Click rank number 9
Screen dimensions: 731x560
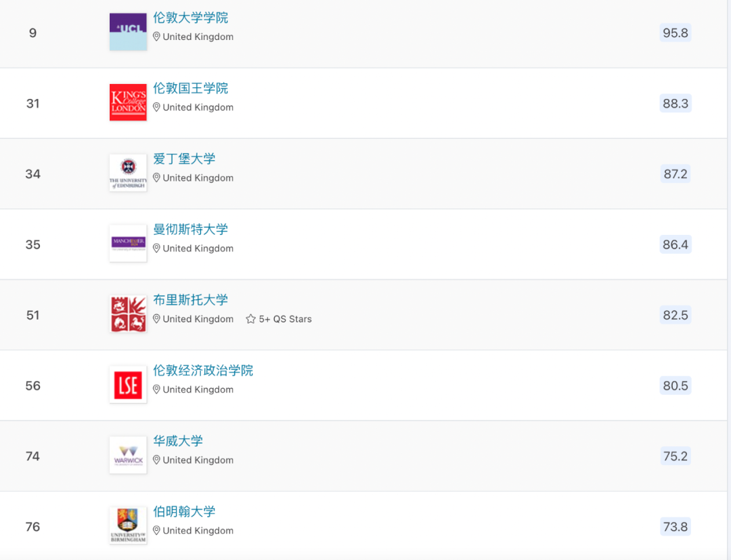(x=32, y=33)
